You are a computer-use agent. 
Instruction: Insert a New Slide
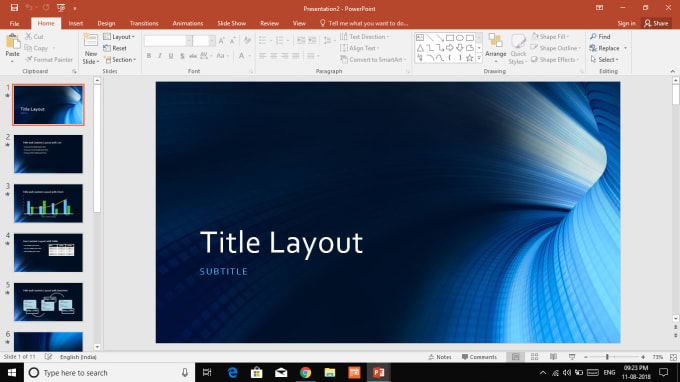coord(91,49)
